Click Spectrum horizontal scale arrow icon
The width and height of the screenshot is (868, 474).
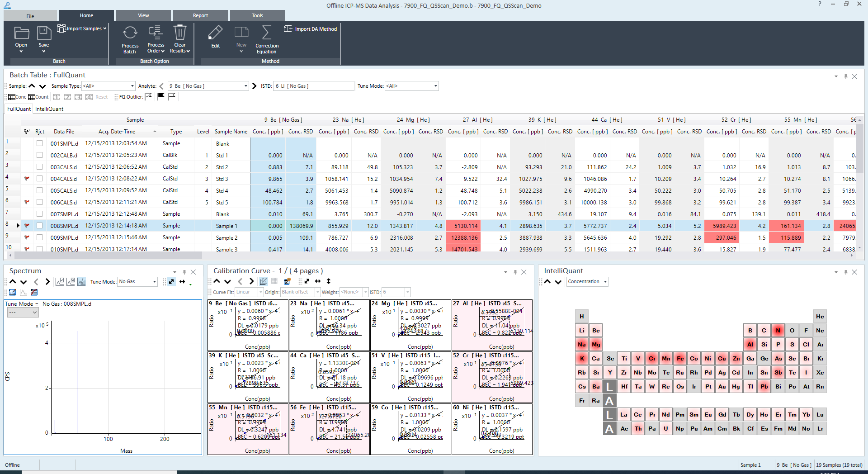coord(182,282)
